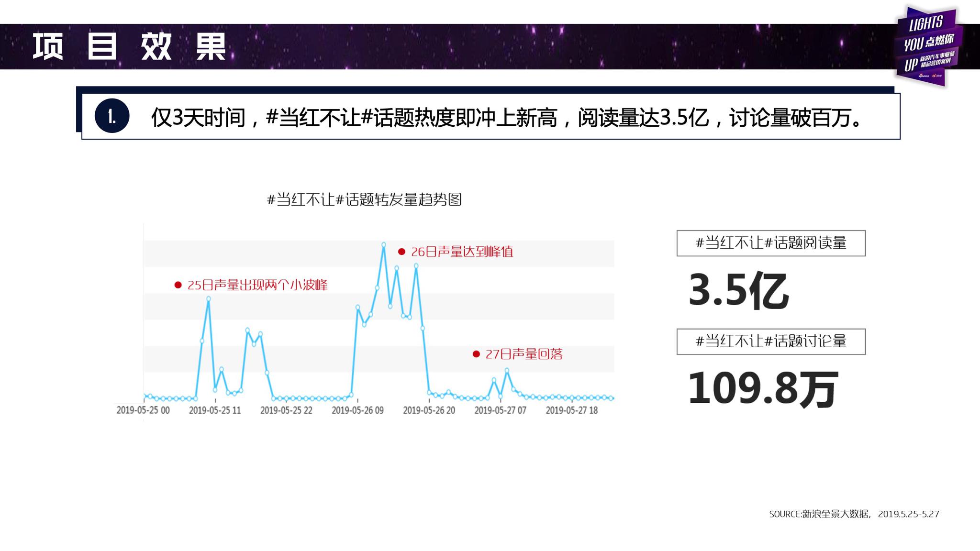Screen dimensions: 980x551
Task: Select the 项目效果 slide title
Action: [x=129, y=47]
